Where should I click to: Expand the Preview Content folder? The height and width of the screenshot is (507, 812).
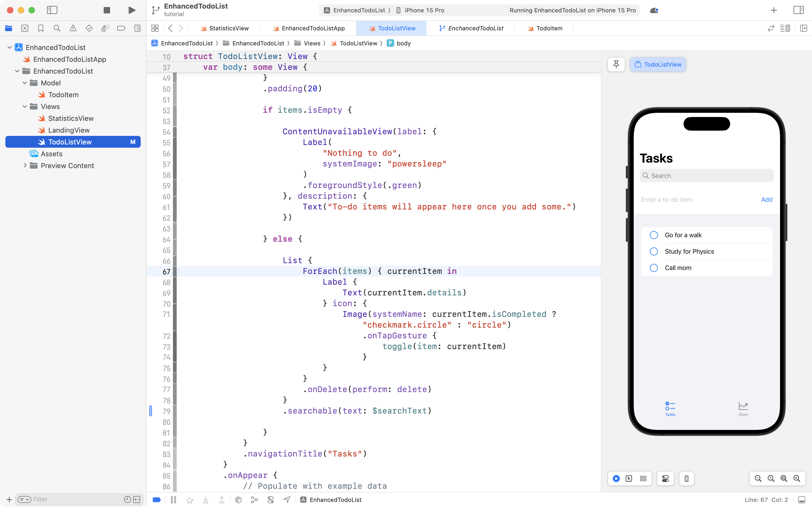(25, 165)
